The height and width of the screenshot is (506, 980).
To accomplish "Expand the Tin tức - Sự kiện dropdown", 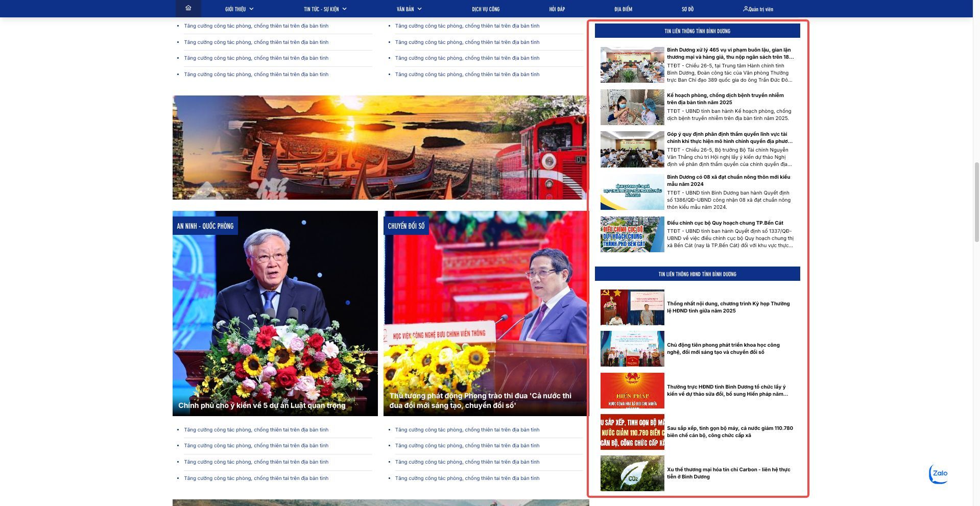I will (325, 9).
